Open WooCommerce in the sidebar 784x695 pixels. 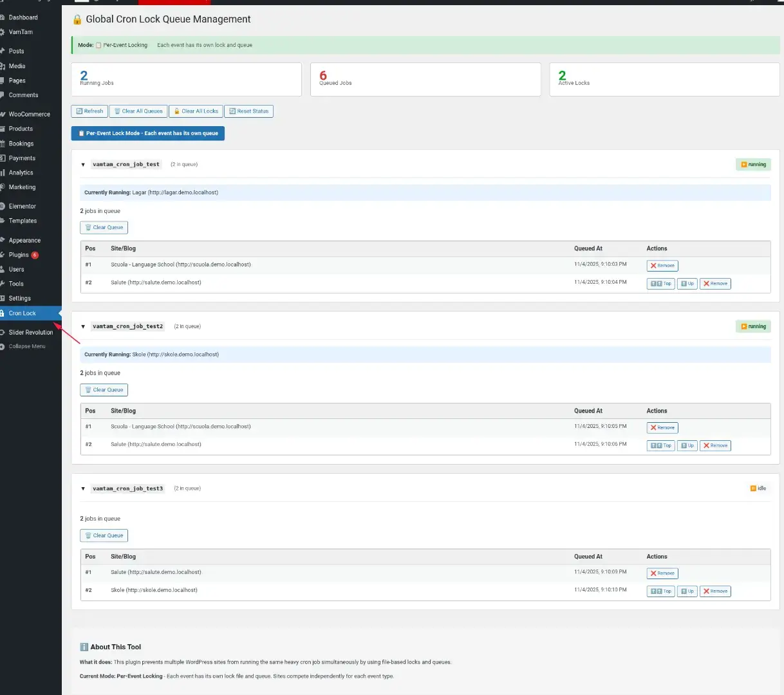[x=29, y=115]
